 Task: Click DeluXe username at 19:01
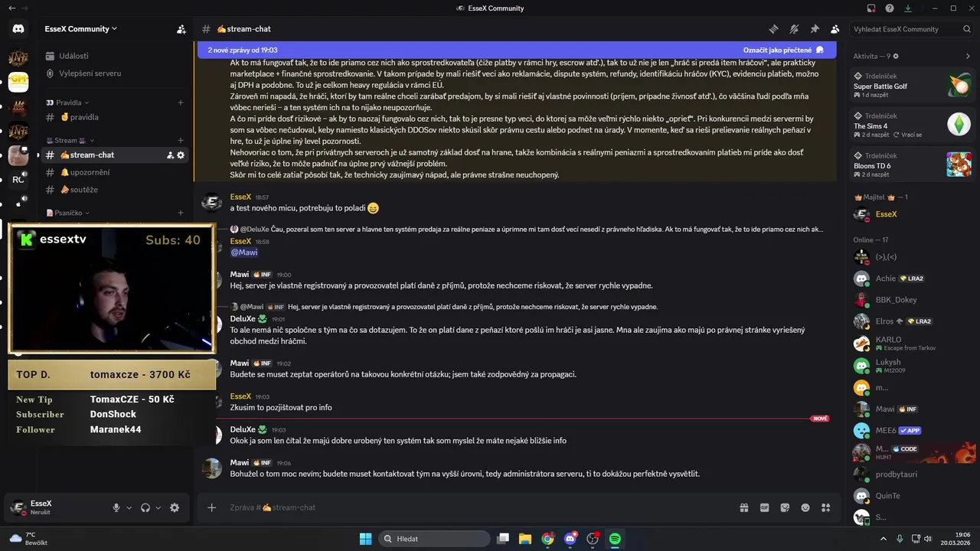243,319
